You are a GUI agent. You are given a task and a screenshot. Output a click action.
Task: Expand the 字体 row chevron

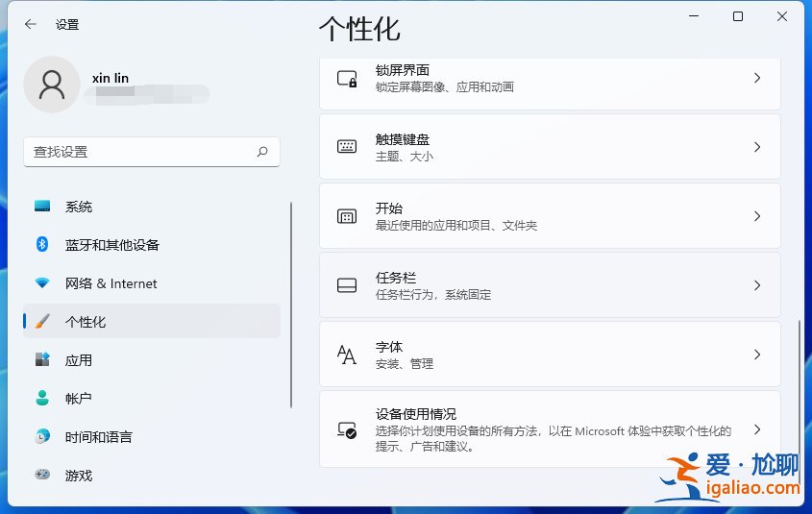(x=757, y=355)
